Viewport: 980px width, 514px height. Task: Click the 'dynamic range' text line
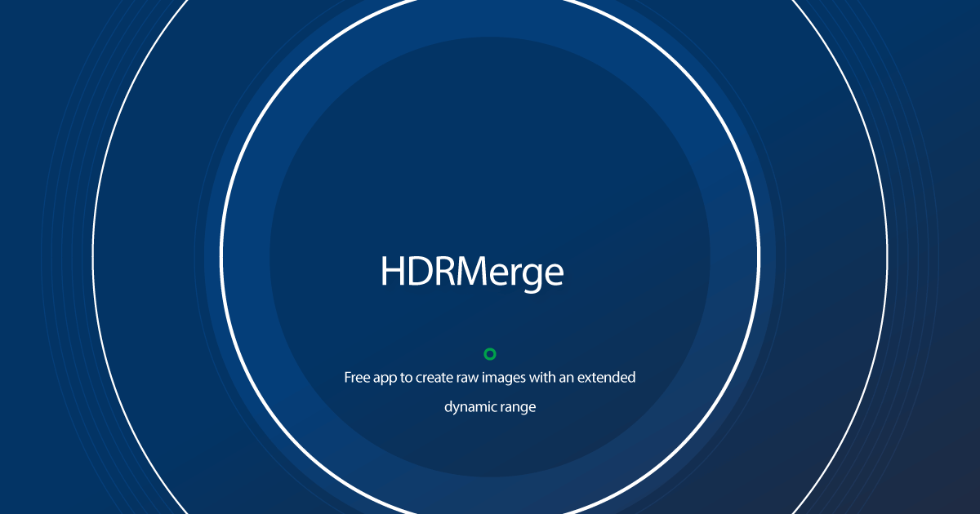tap(490, 405)
